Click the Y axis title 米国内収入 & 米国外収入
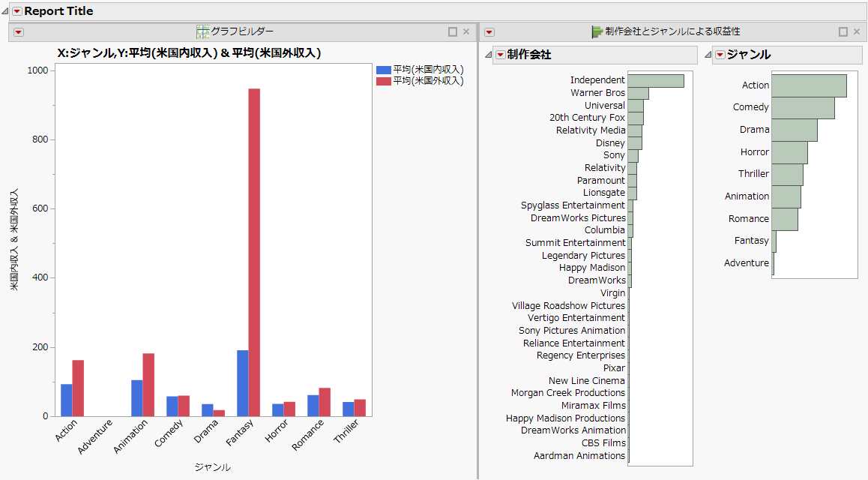 (14, 239)
